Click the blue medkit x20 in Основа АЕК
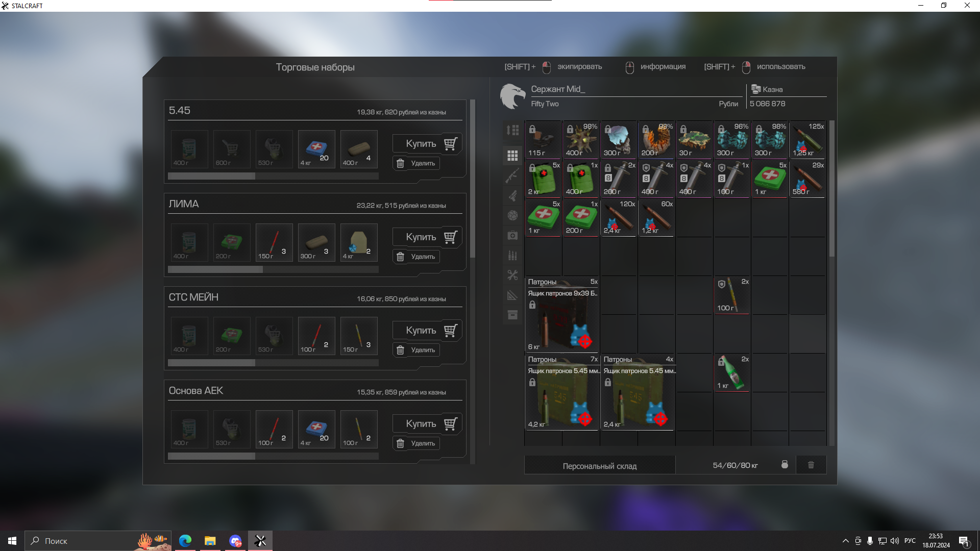The height and width of the screenshot is (551, 980). coord(316,429)
